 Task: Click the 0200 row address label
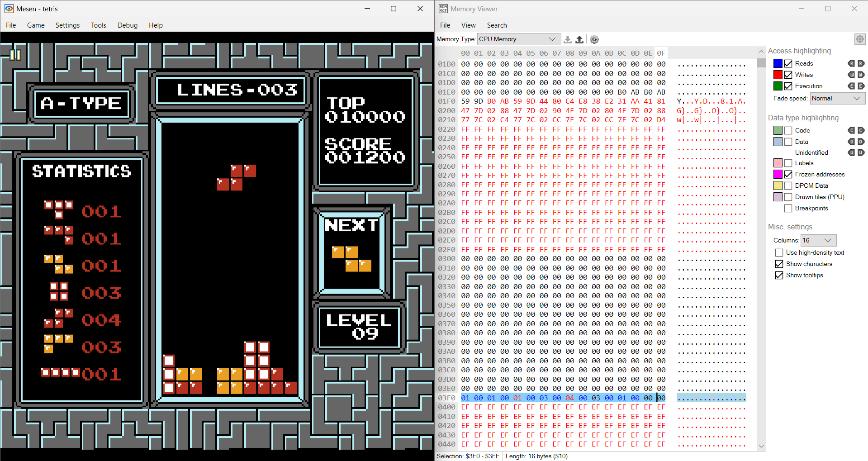(x=446, y=110)
